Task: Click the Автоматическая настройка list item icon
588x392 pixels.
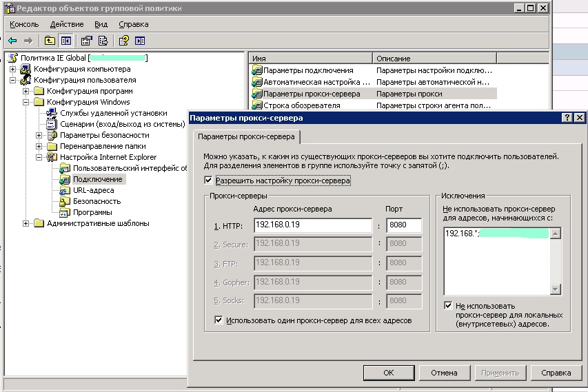Action: [257, 82]
